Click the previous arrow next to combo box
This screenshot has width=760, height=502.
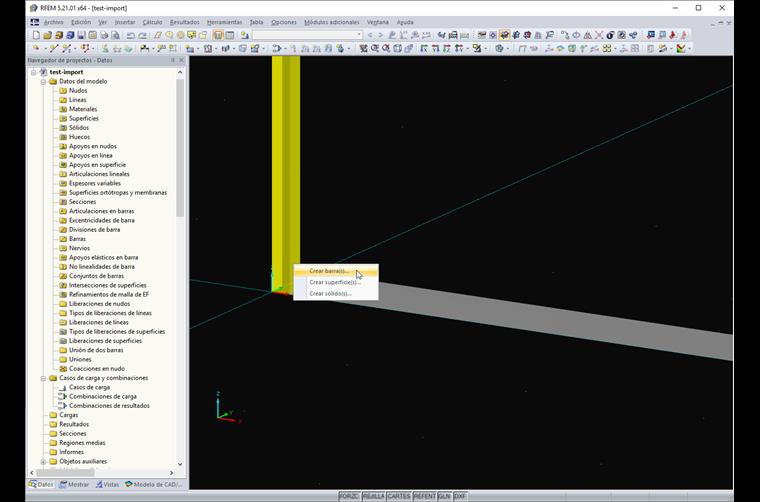pos(370,35)
